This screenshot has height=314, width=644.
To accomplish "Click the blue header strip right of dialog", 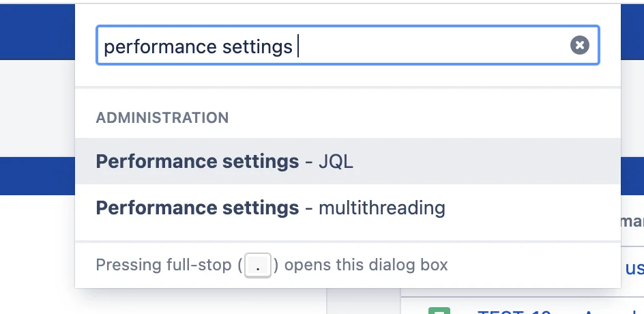I will pyautogui.click(x=632, y=32).
